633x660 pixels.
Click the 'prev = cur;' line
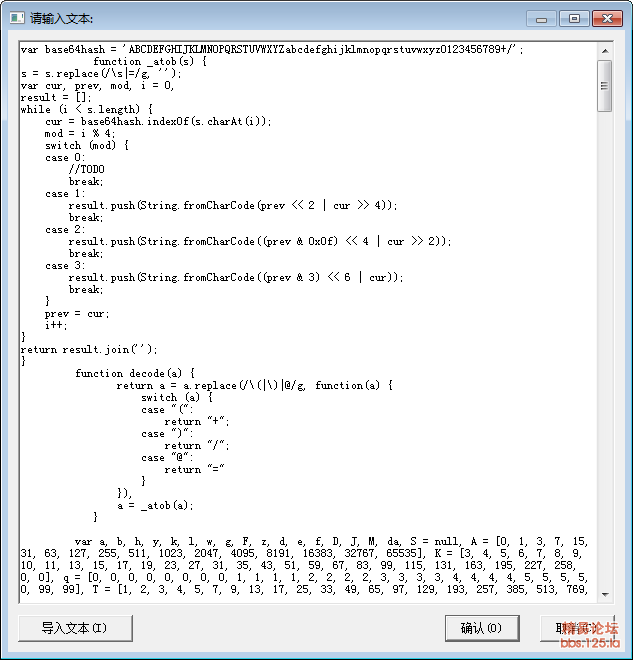click(x=77, y=314)
